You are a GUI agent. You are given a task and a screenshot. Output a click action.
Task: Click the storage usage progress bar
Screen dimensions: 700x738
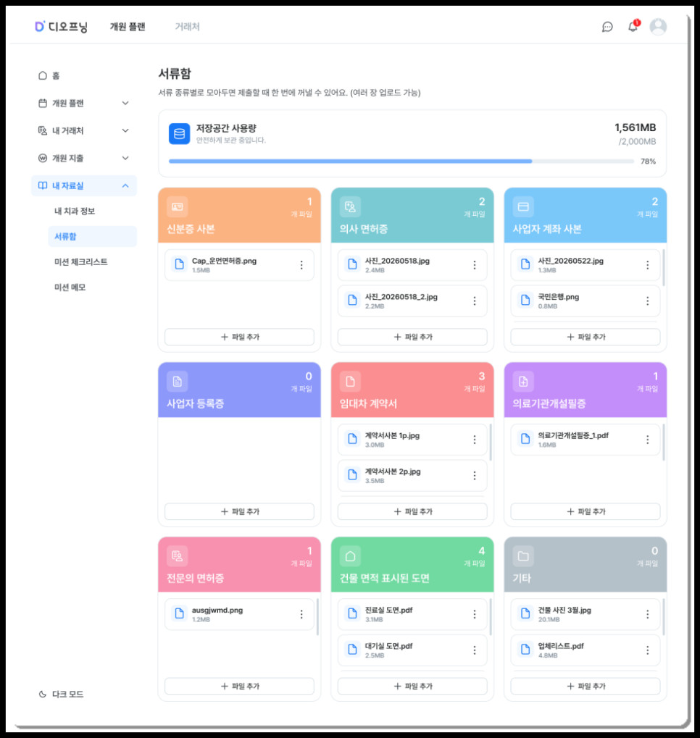pyautogui.click(x=401, y=162)
